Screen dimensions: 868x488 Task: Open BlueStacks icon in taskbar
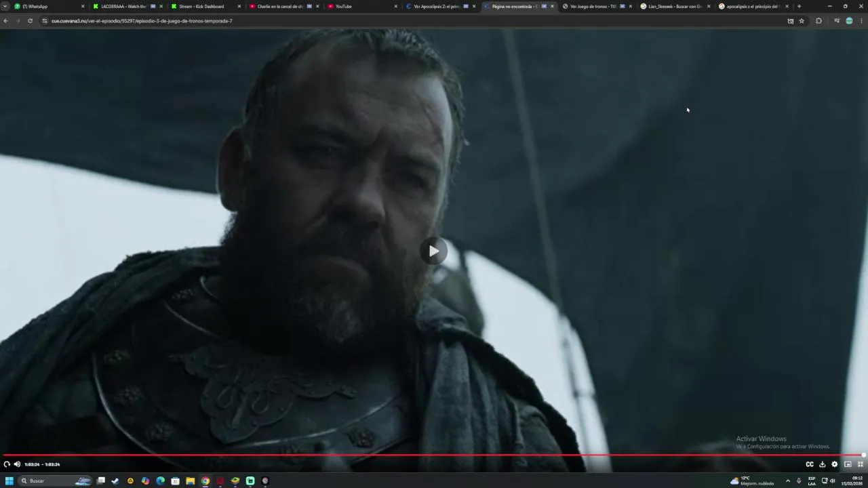(235, 481)
